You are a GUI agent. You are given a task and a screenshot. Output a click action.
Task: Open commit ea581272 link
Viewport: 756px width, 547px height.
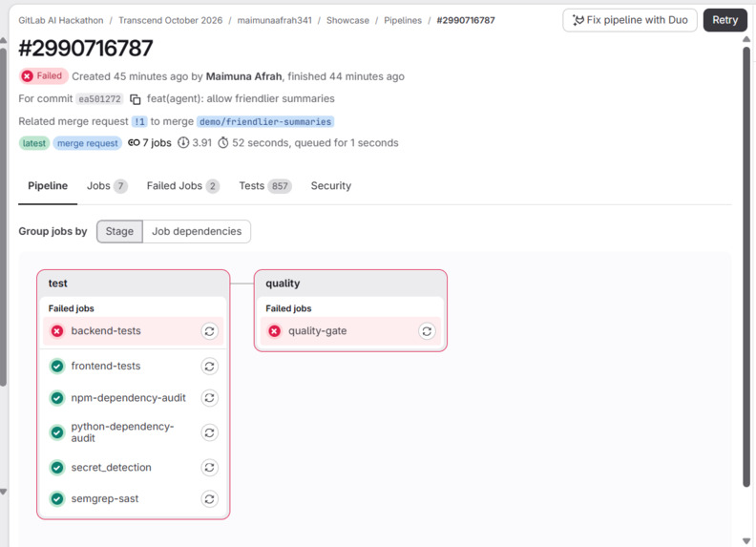(x=100, y=99)
